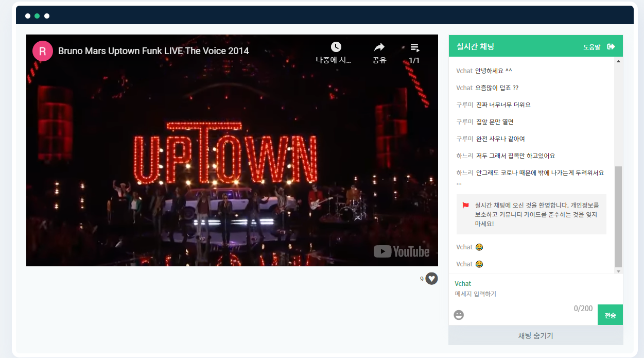This screenshot has height=358, width=644.
Task: Click the message input field
Action: point(523,294)
